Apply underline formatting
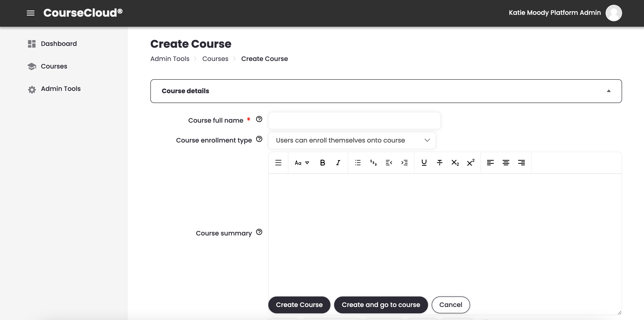This screenshot has height=320, width=644. tap(424, 163)
